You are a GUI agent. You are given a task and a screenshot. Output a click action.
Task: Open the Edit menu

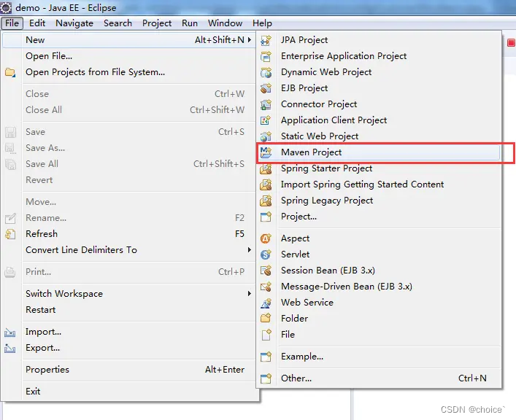pyautogui.click(x=37, y=23)
